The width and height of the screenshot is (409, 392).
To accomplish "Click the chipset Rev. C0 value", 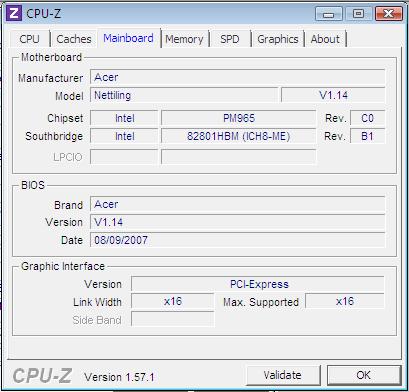I will click(x=367, y=118).
